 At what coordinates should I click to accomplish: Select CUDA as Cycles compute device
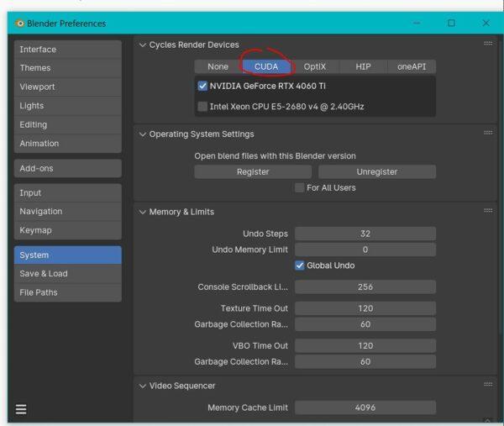(266, 66)
